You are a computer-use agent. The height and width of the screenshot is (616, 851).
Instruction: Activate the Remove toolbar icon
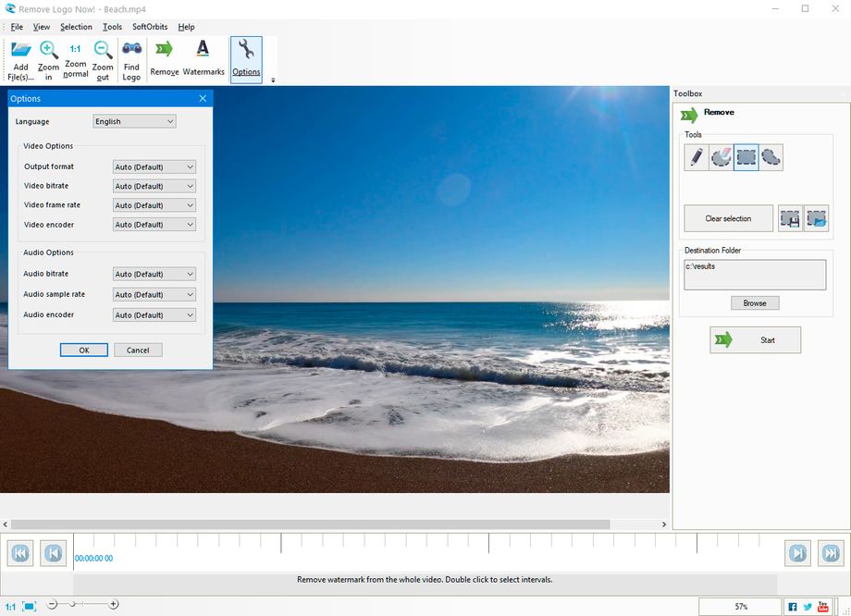[x=164, y=57]
